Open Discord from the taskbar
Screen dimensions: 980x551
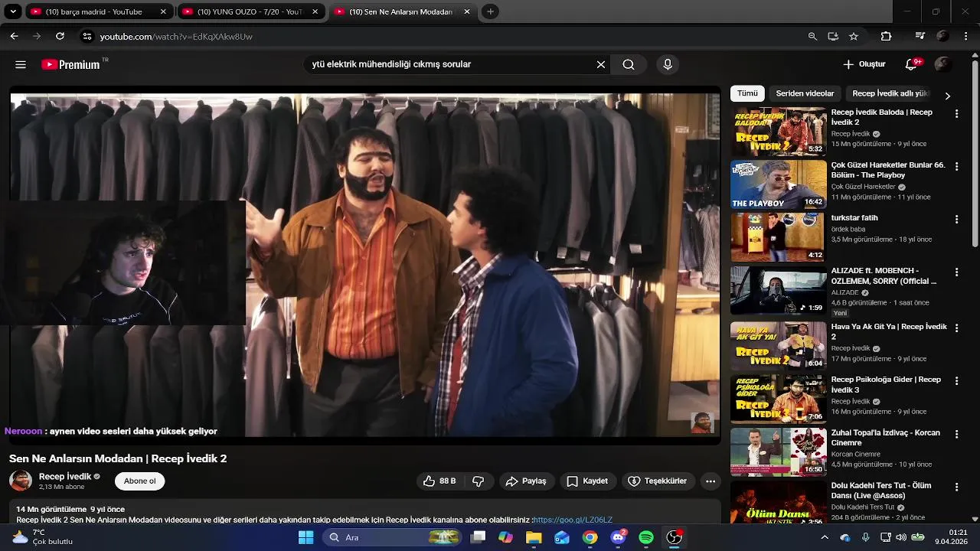[x=618, y=537]
